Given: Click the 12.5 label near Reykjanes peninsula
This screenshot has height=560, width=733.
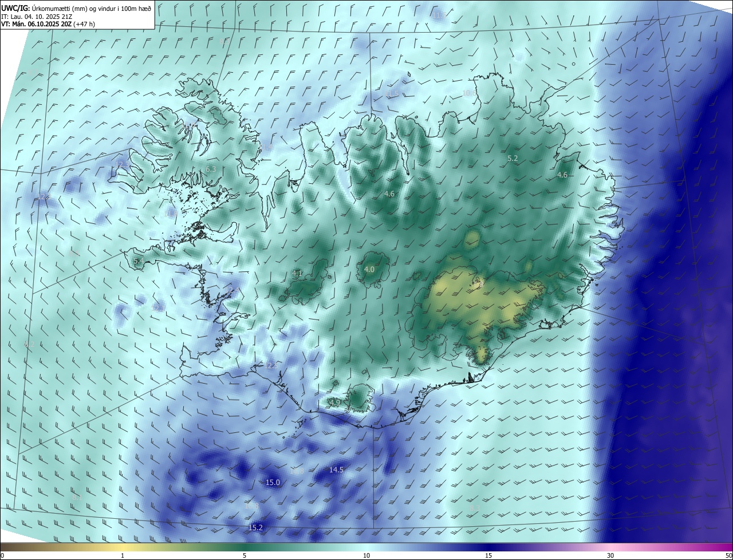Looking at the screenshot, I should 271,365.
